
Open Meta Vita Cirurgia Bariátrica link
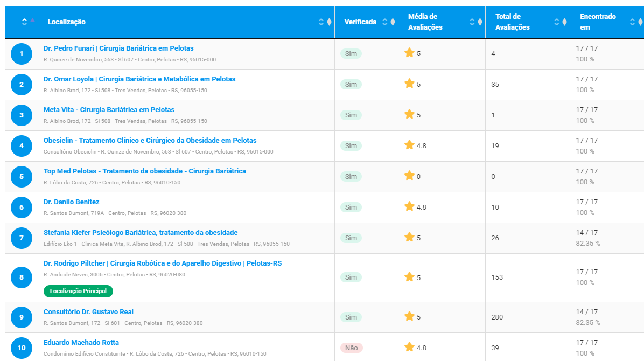[x=109, y=110]
